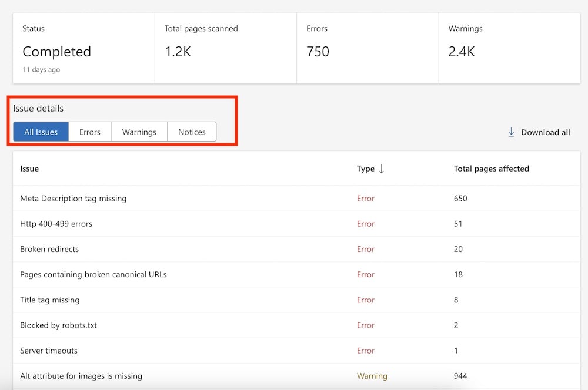Viewport: 588px width, 390px height.
Task: Click the download arrow icon
Action: tap(511, 132)
